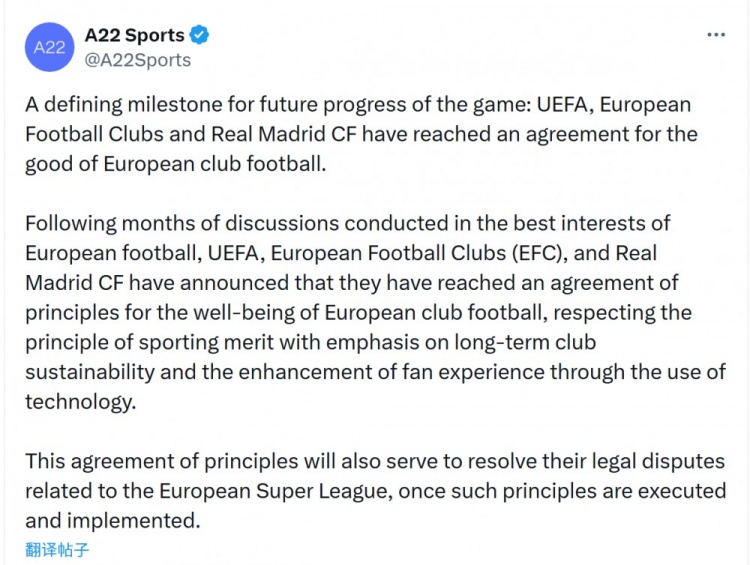
Task: Click the 翻译帖子 translate post link
Action: point(58,550)
